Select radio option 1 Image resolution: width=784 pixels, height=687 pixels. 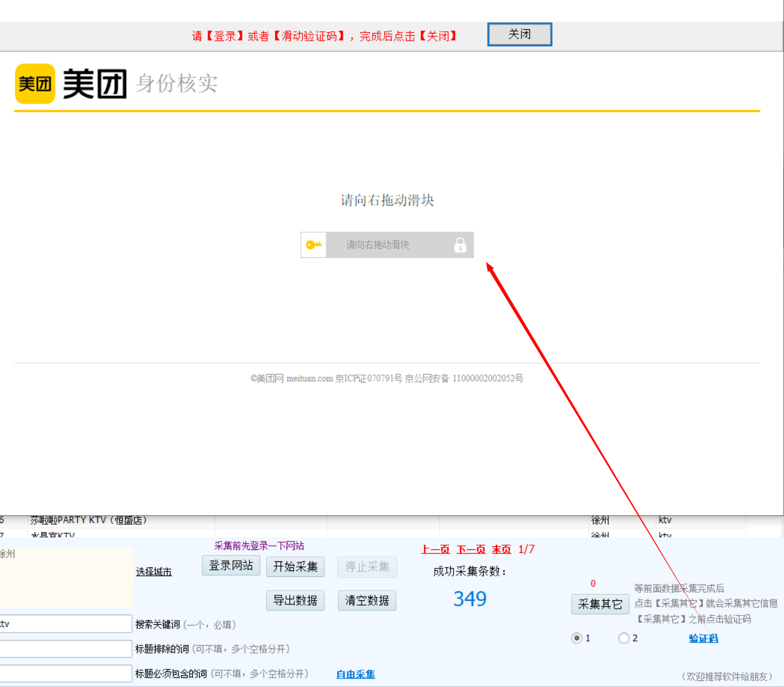[x=577, y=638]
